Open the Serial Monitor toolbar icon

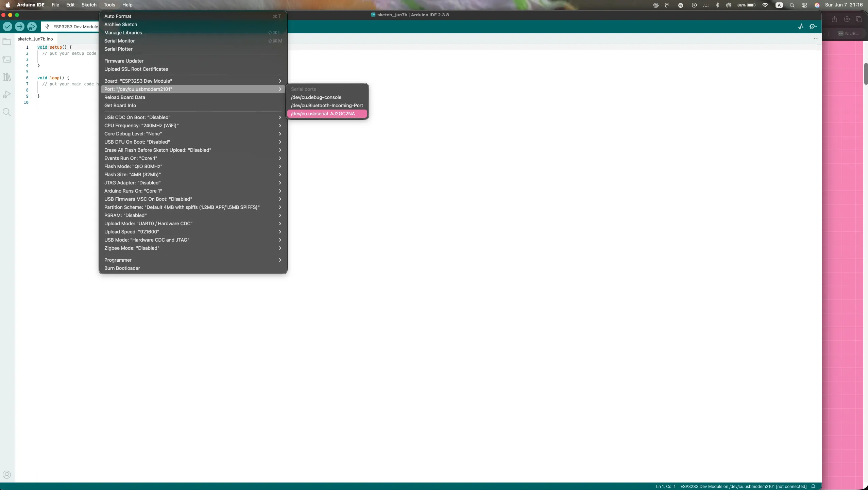point(813,27)
